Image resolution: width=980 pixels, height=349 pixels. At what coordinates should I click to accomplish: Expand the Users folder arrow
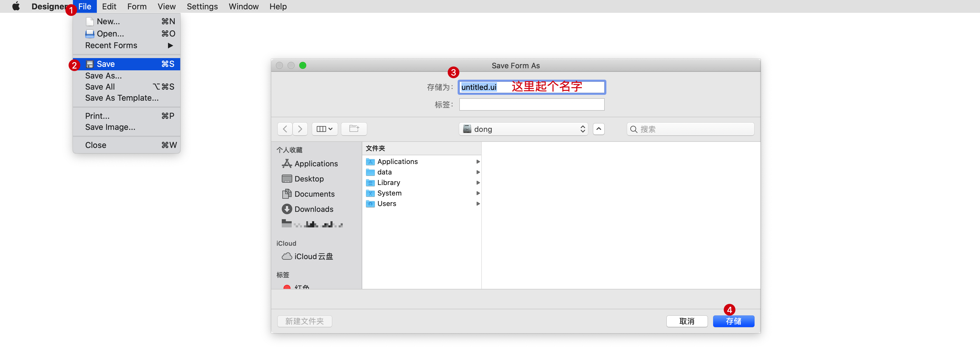point(478,204)
